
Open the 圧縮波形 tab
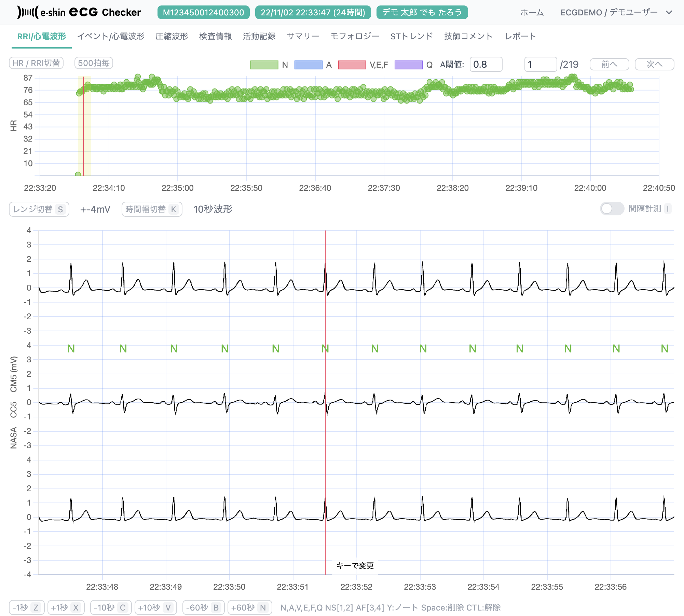pos(172,36)
